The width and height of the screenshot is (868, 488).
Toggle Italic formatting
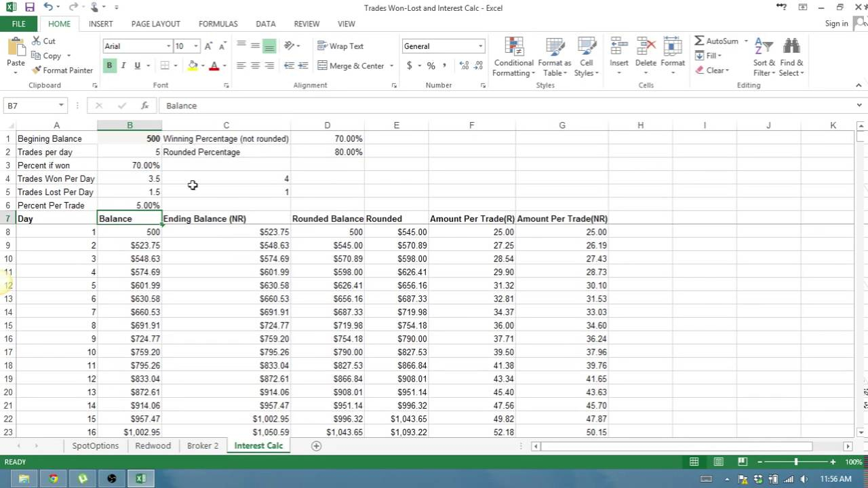[x=123, y=66]
